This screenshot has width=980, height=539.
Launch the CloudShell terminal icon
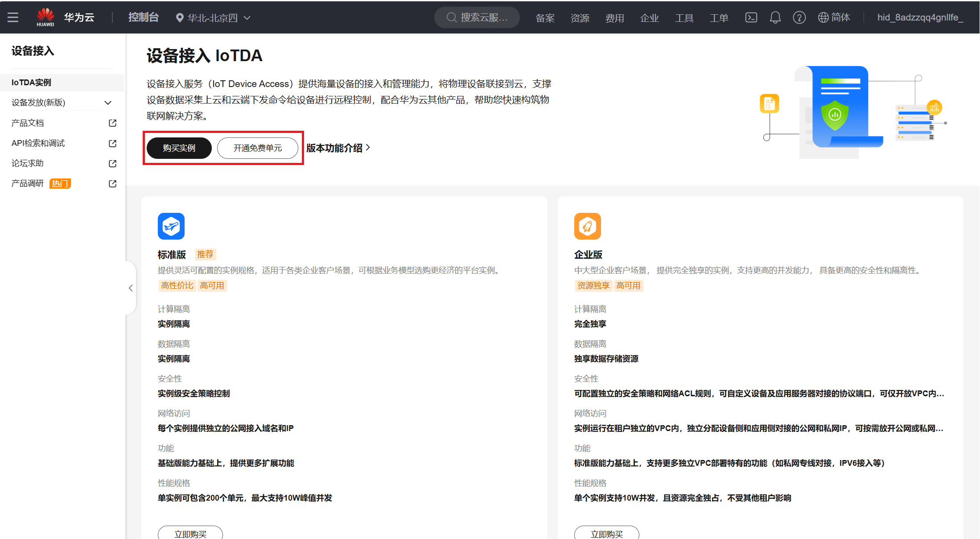pyautogui.click(x=751, y=17)
